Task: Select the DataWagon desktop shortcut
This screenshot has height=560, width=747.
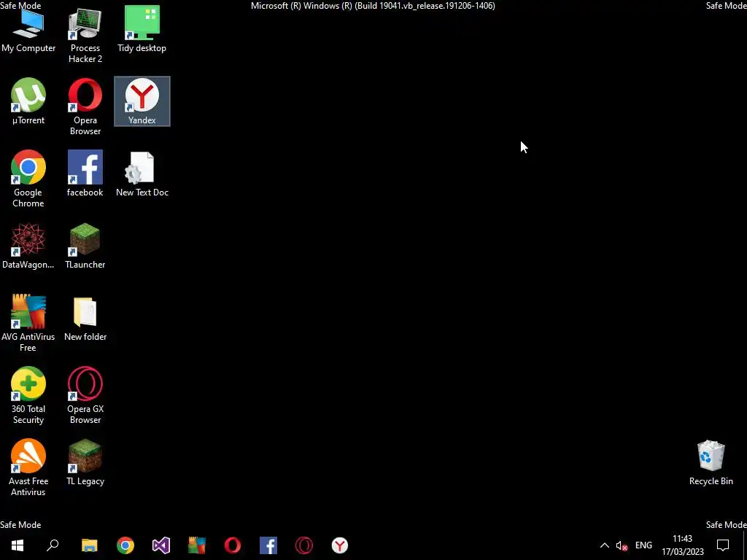Action: [28, 246]
